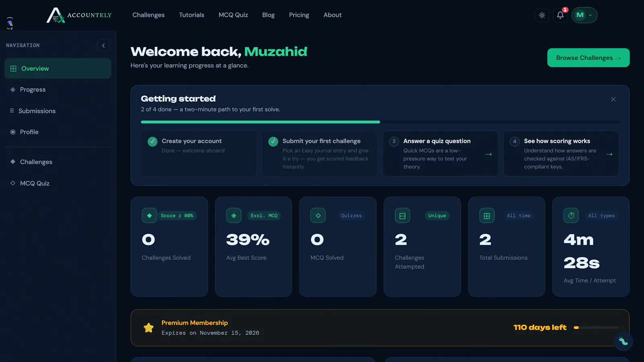Open Submissions in the sidebar
Image resolution: width=644 pixels, height=362 pixels.
tap(58, 111)
